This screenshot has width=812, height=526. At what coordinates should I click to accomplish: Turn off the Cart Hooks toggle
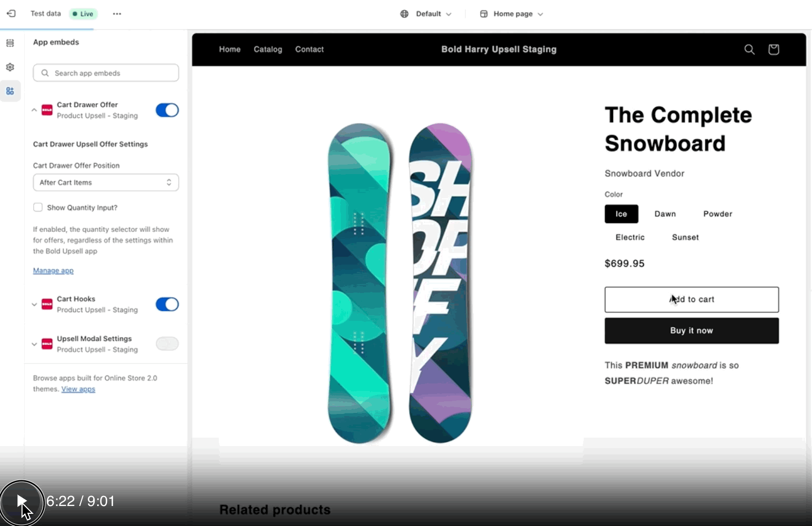point(167,304)
